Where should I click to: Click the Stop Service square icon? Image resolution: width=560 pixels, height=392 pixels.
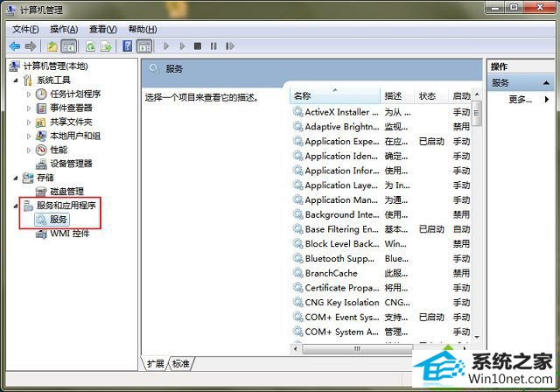[x=198, y=46]
